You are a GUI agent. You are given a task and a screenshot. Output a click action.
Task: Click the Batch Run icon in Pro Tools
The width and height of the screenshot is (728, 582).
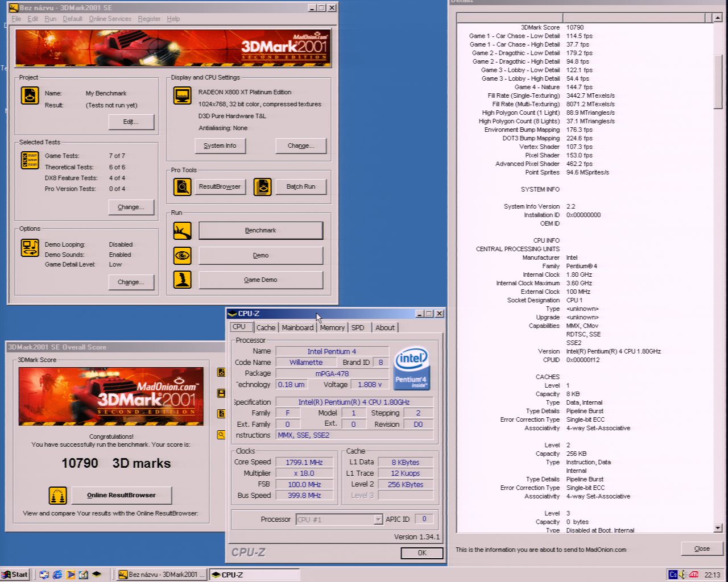pos(262,186)
